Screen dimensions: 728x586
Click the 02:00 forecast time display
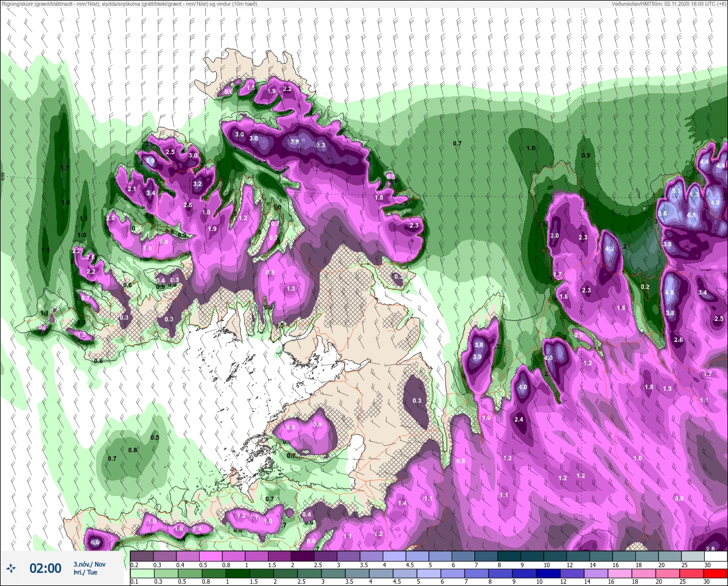pyautogui.click(x=45, y=568)
